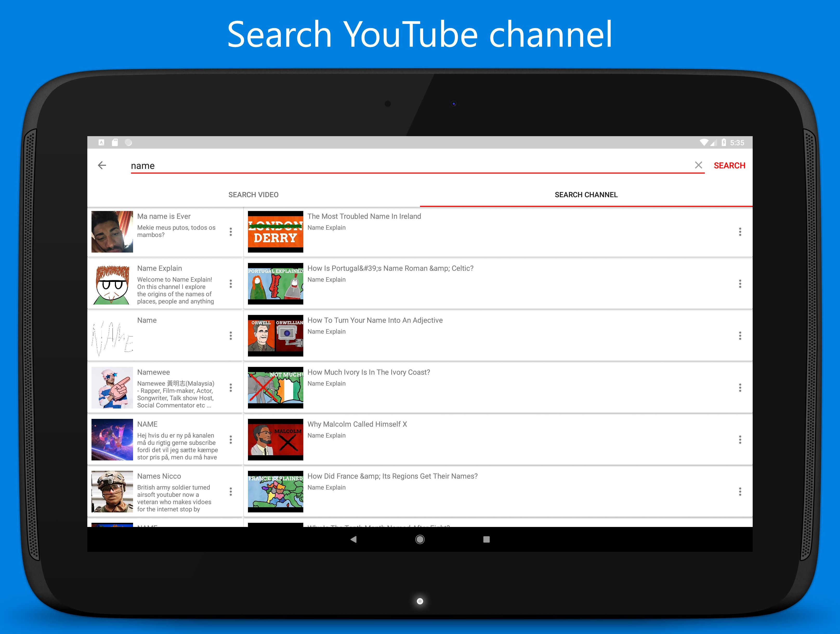This screenshot has width=840, height=634.
Task: Select 'Why Malcolm Called Himself X' title
Action: (357, 424)
